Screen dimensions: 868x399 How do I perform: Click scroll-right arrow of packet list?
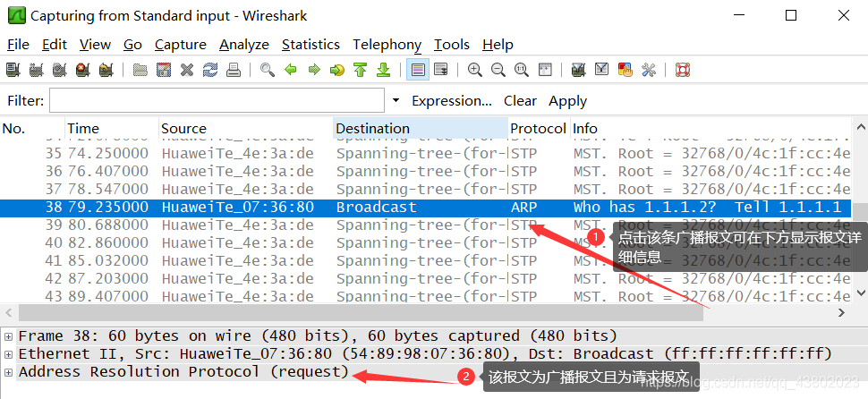coord(841,313)
